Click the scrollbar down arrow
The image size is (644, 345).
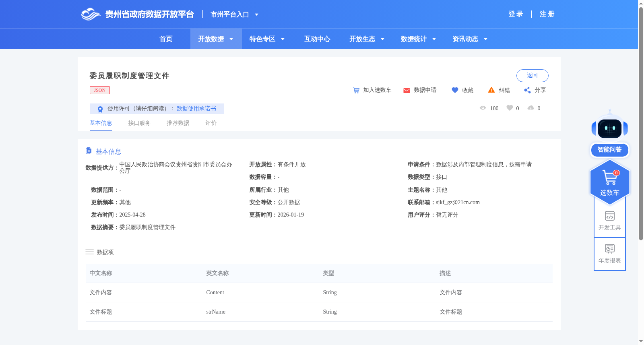(x=641, y=341)
